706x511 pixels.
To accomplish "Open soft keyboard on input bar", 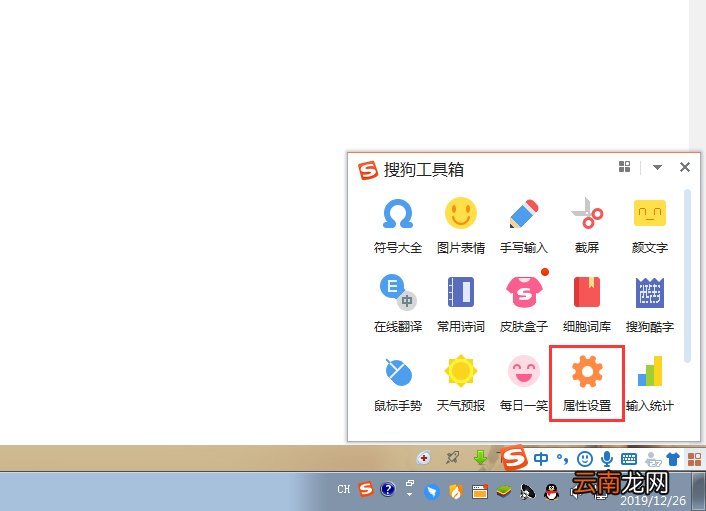I will [x=629, y=459].
